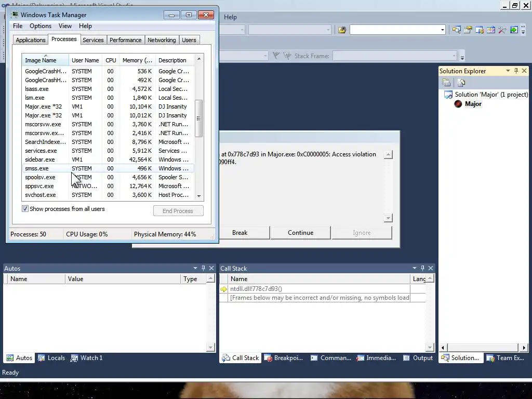Click Continue in the exception dialog
Viewport: 532px width, 399px height.
[x=301, y=233]
